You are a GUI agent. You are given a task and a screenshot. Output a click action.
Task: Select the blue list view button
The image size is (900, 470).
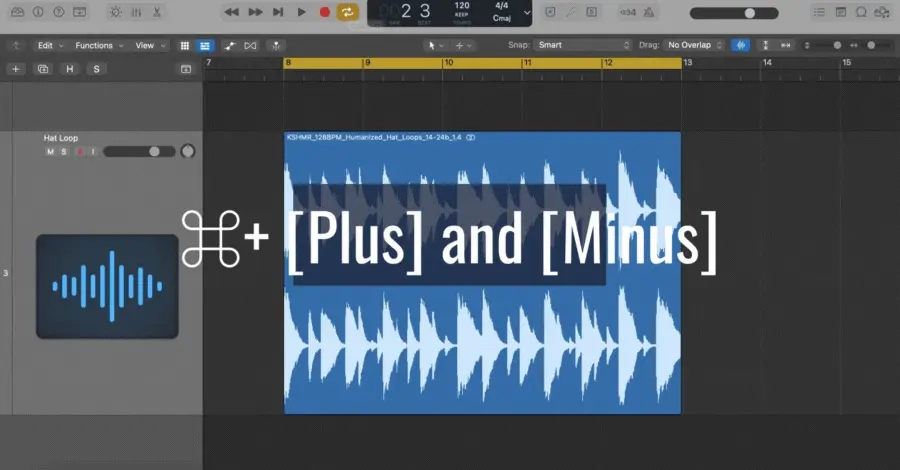tap(205, 46)
